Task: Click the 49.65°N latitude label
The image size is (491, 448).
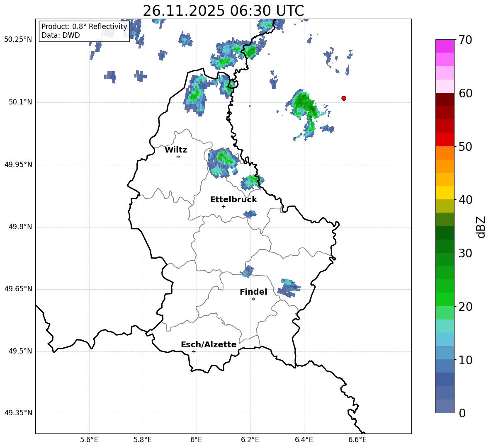Action: pyautogui.click(x=18, y=289)
